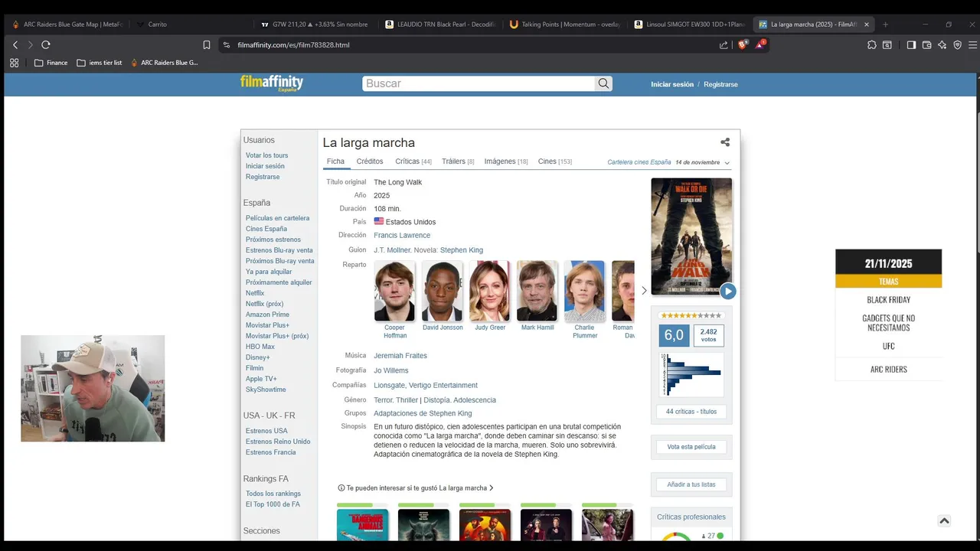This screenshot has height=551, width=980.
Task: Click Registrarse in the blue header
Action: point(720,84)
